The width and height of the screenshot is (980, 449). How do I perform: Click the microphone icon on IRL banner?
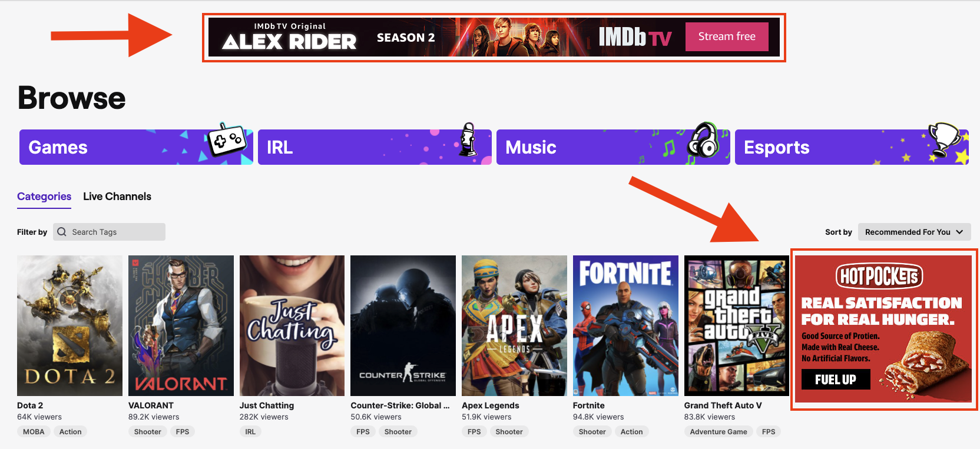[x=468, y=139]
